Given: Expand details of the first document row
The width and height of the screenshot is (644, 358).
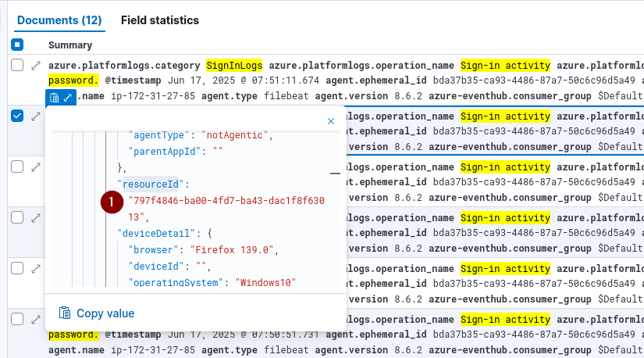Looking at the screenshot, I should point(35,66).
